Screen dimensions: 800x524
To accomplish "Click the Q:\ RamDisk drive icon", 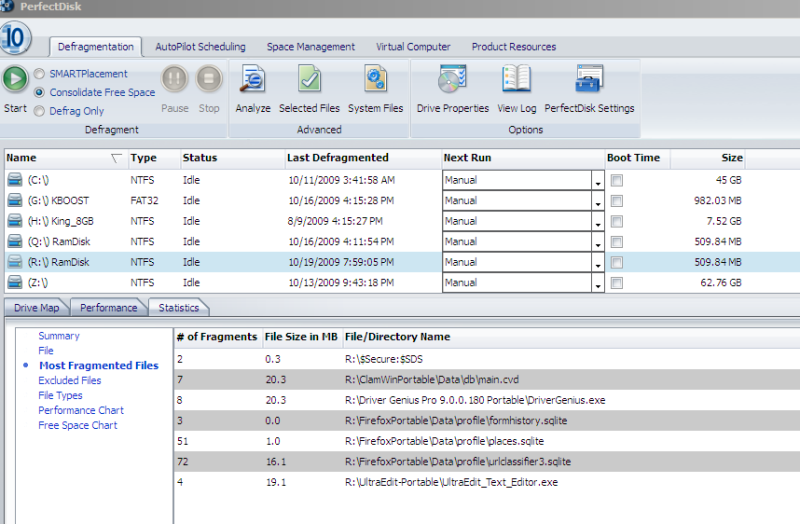I will click(15, 241).
